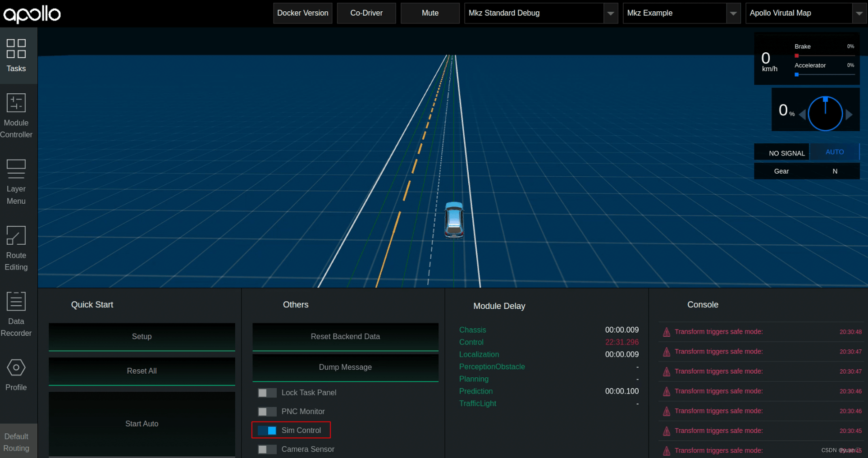Click the Accelerator percentage bar

tap(825, 75)
